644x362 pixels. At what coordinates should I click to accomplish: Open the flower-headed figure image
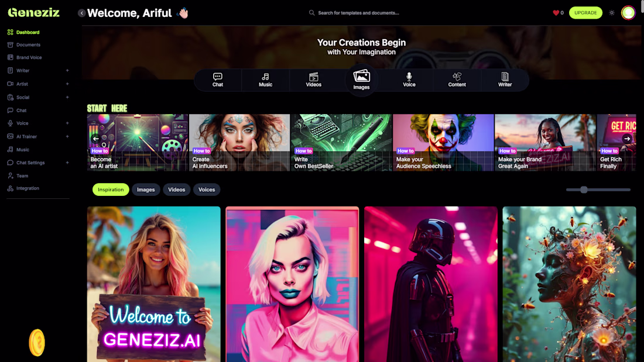coord(569,284)
